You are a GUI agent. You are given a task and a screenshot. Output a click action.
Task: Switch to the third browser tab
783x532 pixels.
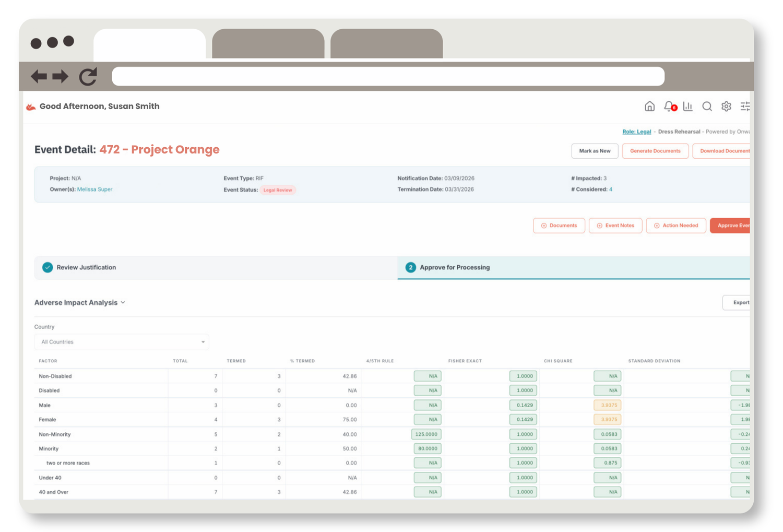coord(387,44)
